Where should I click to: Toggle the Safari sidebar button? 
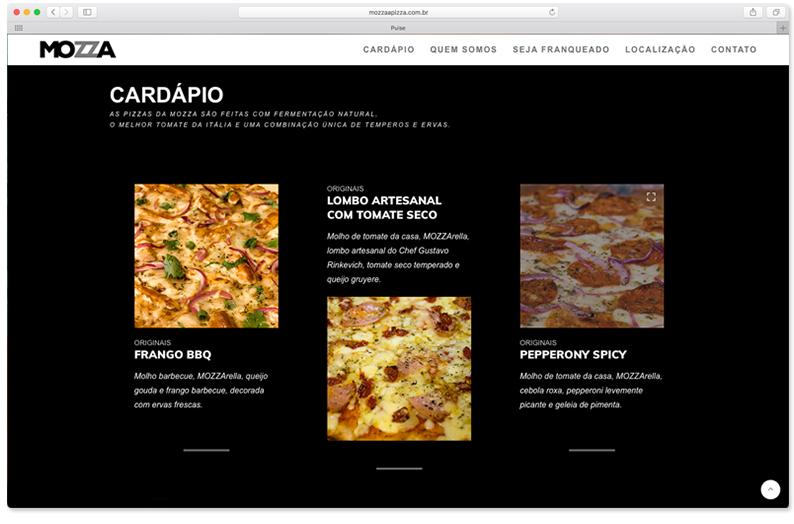point(87,12)
